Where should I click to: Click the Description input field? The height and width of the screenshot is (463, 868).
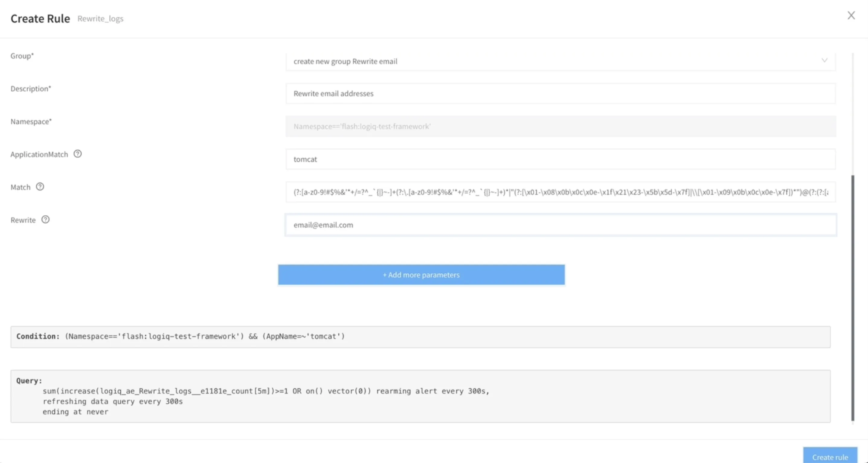pos(561,93)
